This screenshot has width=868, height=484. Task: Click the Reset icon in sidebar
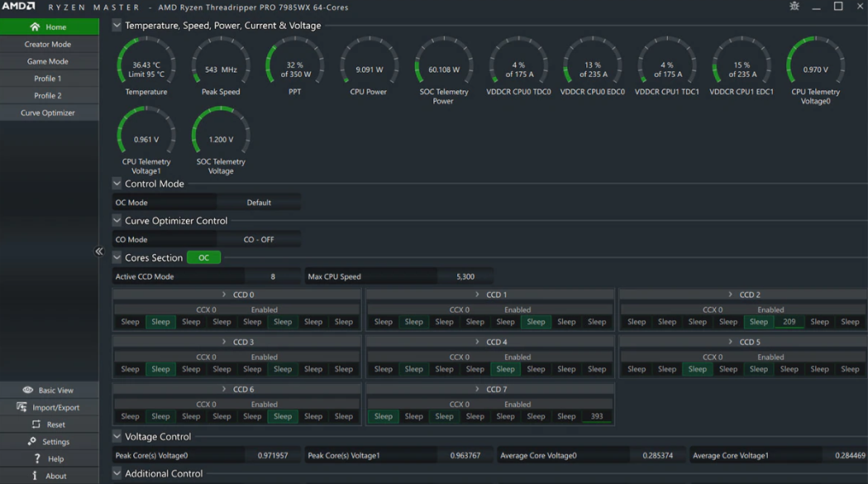tap(36, 424)
